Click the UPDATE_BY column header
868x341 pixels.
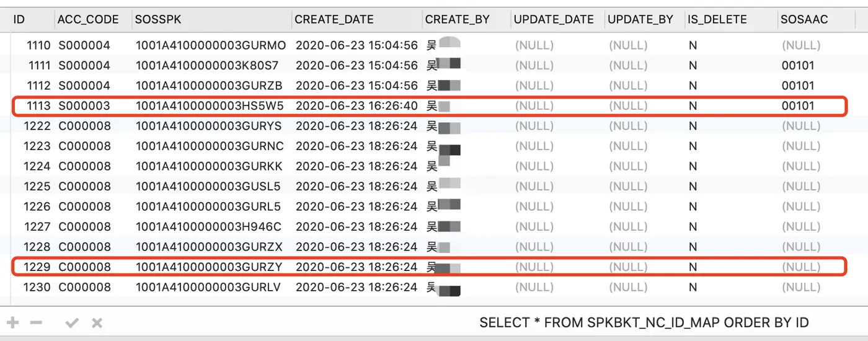pos(640,19)
